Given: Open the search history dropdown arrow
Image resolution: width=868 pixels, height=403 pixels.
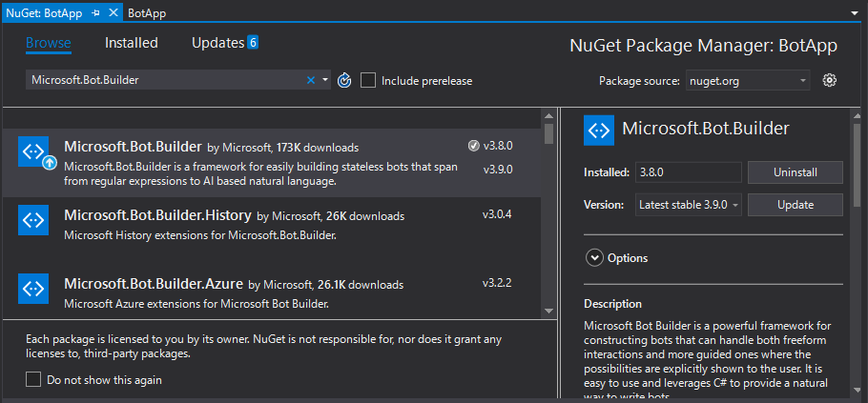Looking at the screenshot, I should tap(325, 80).
